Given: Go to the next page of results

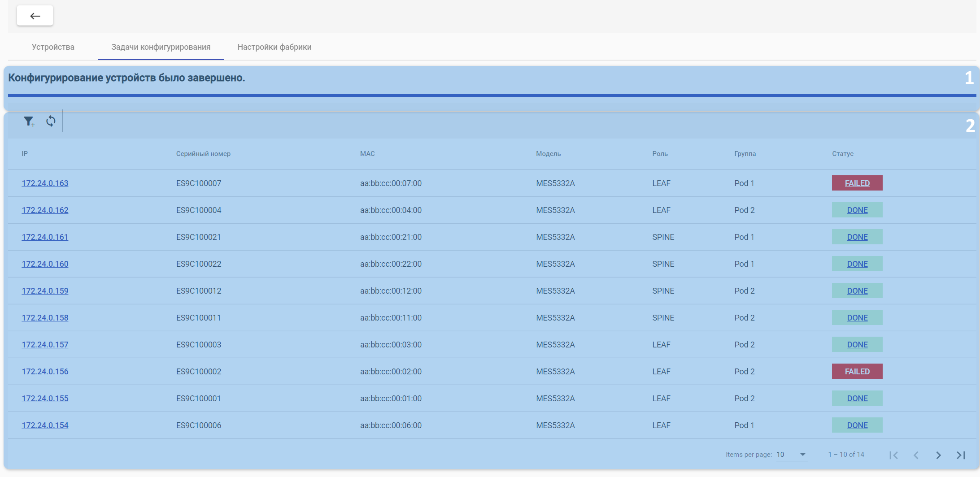Looking at the screenshot, I should click(x=938, y=455).
